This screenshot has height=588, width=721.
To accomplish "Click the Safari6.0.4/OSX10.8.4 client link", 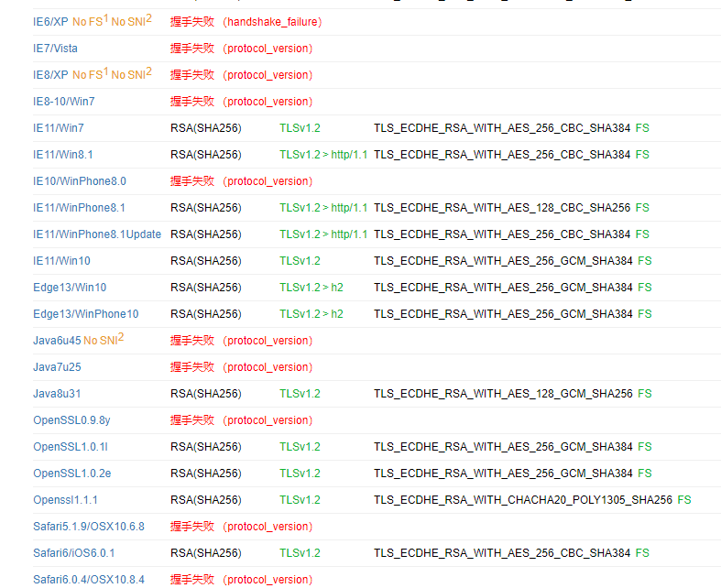I will [89, 580].
